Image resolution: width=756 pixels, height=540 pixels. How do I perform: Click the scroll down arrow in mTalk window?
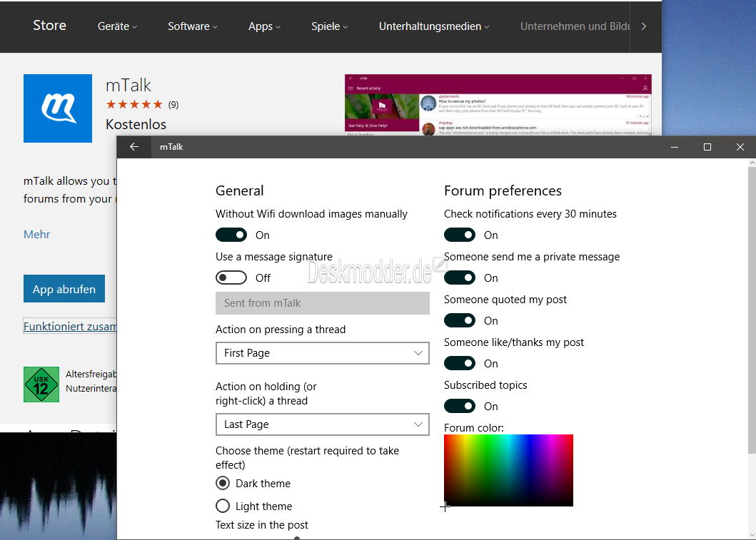coord(752,535)
